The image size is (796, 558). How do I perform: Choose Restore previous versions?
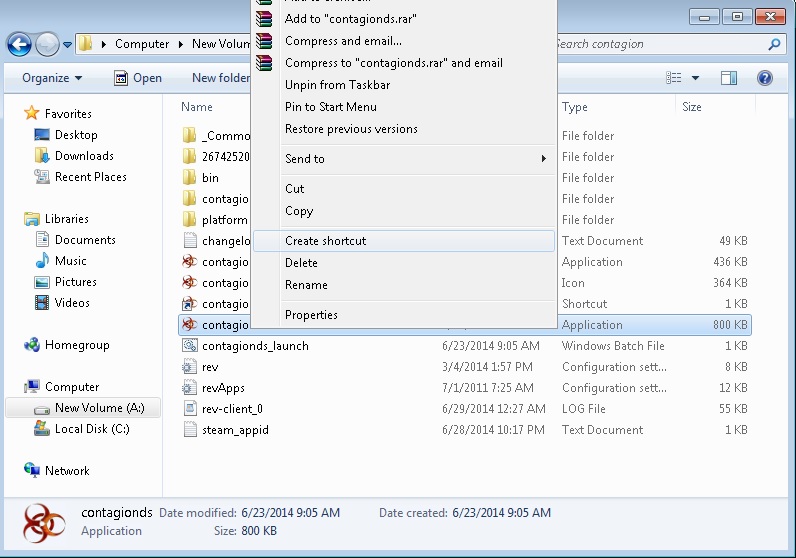point(404,129)
